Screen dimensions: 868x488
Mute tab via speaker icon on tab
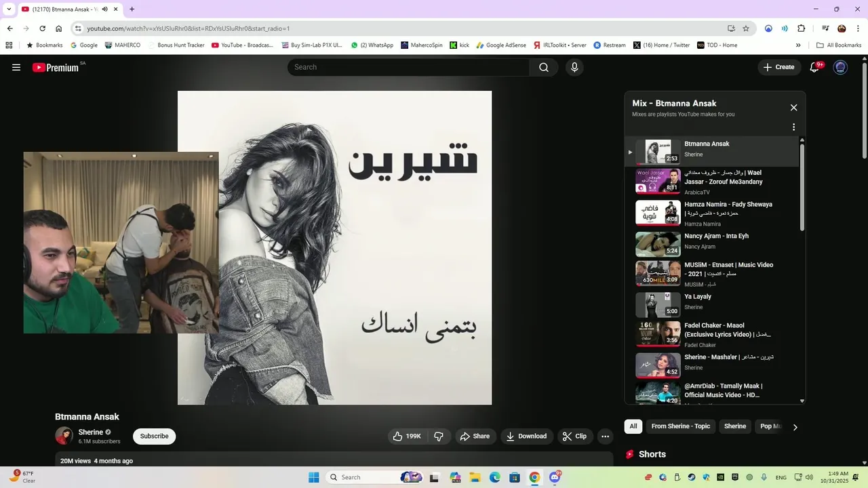(105, 9)
